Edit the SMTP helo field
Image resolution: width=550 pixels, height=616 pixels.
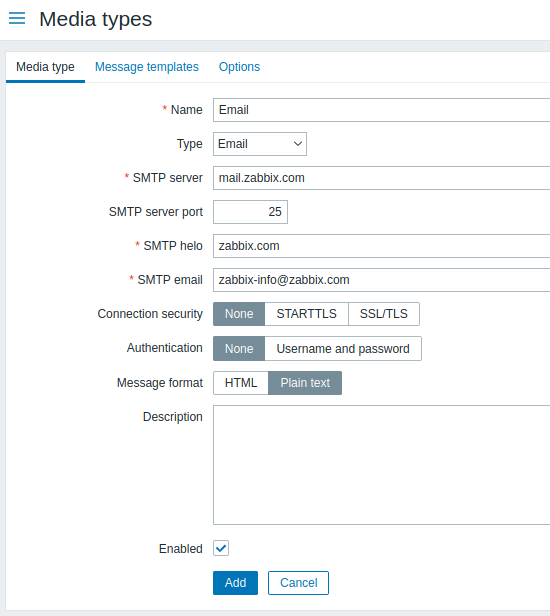click(x=381, y=246)
